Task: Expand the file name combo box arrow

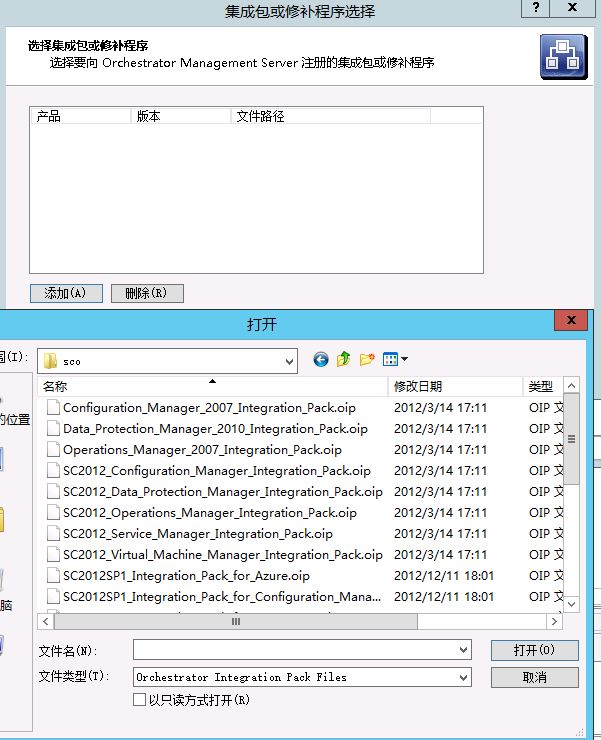Action: tap(464, 650)
